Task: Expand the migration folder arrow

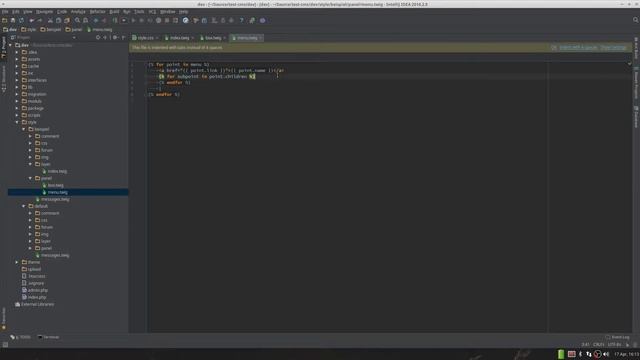Action: 17,94
